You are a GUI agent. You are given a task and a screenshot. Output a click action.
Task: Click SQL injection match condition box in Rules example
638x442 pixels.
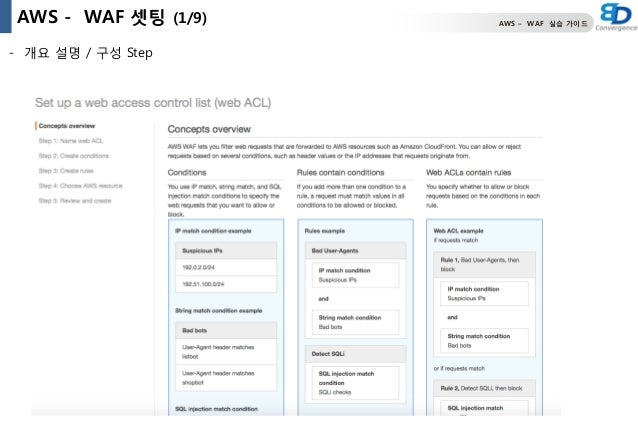click(356, 383)
